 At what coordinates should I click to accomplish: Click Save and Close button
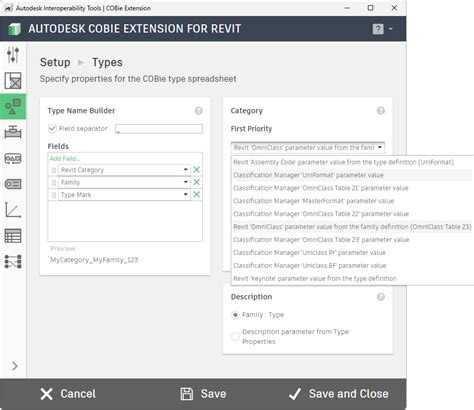339,394
